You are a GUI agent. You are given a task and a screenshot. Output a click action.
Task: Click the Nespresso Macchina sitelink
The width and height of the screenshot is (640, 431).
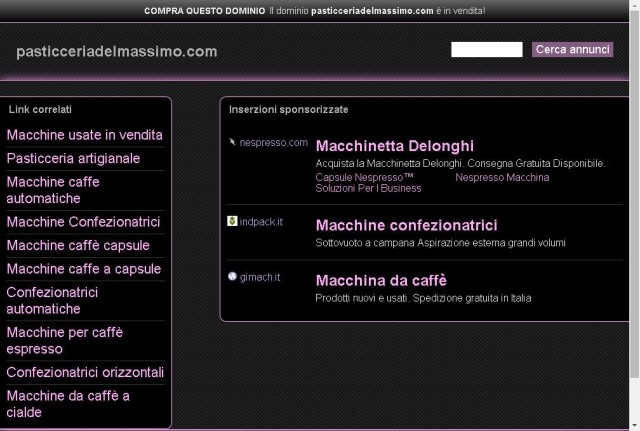pyautogui.click(x=502, y=178)
